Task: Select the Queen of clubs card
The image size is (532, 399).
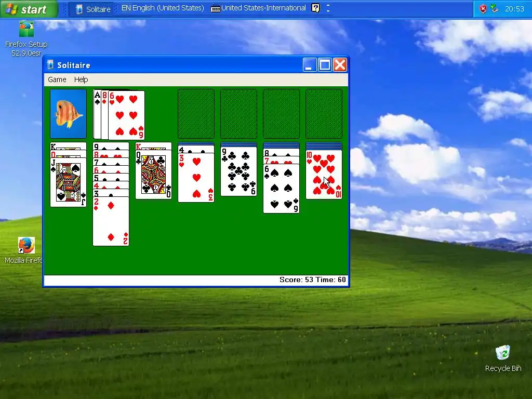Action: (x=154, y=175)
